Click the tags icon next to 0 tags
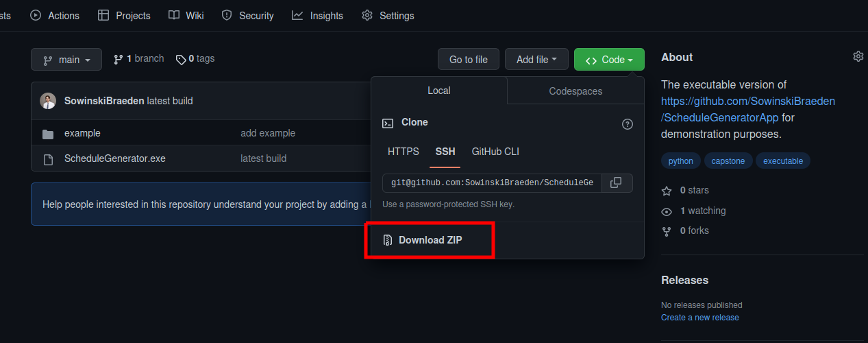Viewport: 868px width, 343px height. [x=181, y=60]
